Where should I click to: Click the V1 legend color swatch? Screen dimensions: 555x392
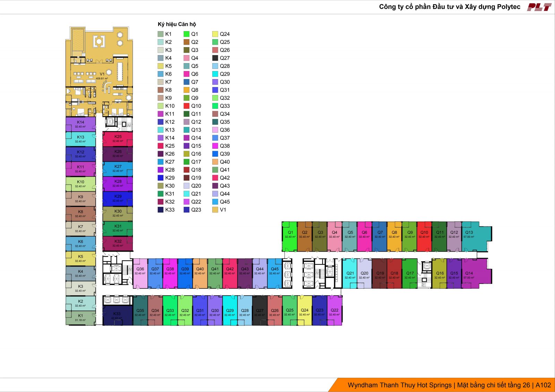215,210
